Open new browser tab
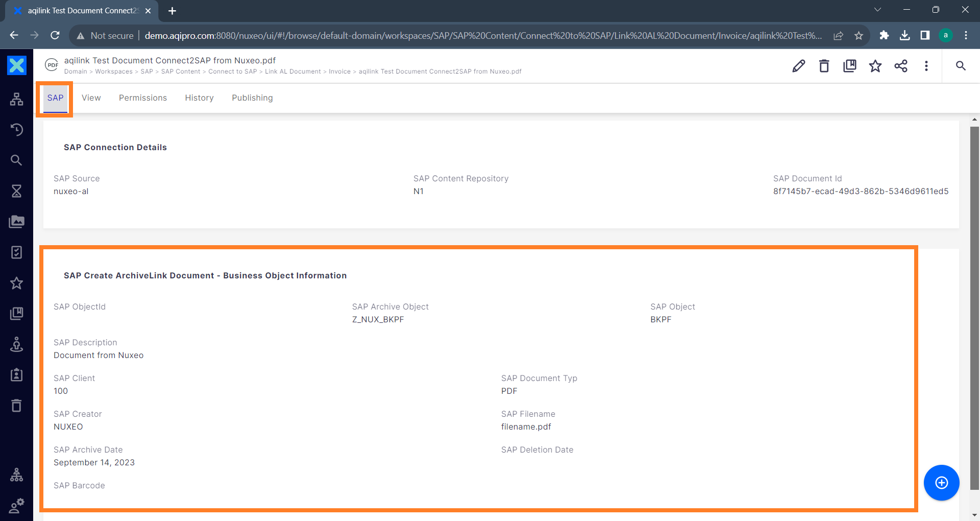The width and height of the screenshot is (980, 521). (172, 11)
